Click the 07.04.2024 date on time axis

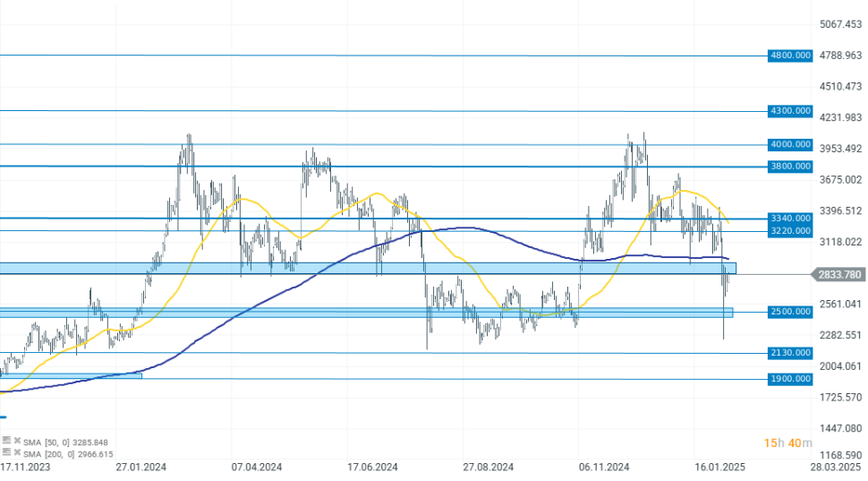pyautogui.click(x=257, y=468)
